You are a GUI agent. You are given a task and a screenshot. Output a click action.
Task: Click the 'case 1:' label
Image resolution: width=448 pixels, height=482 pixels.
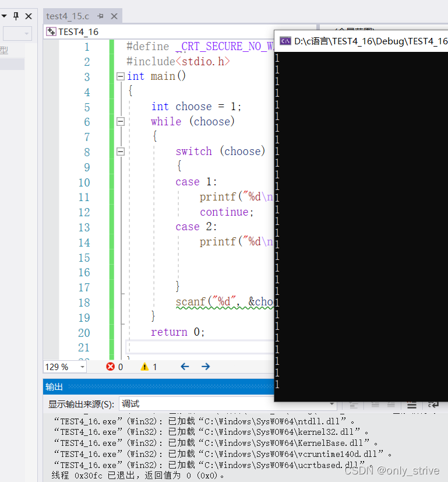[x=196, y=182]
